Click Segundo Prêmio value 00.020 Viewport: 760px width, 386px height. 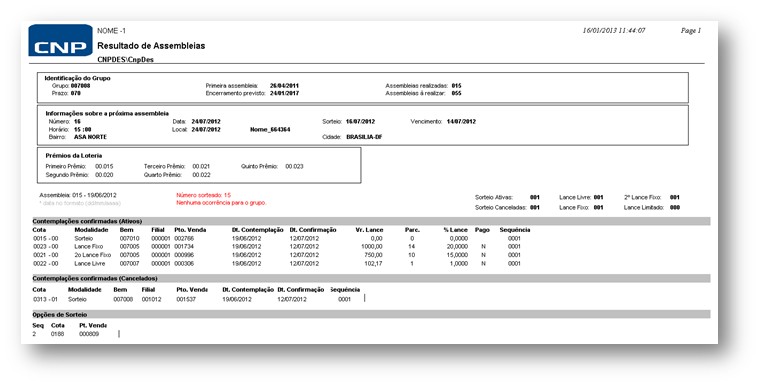click(x=104, y=175)
